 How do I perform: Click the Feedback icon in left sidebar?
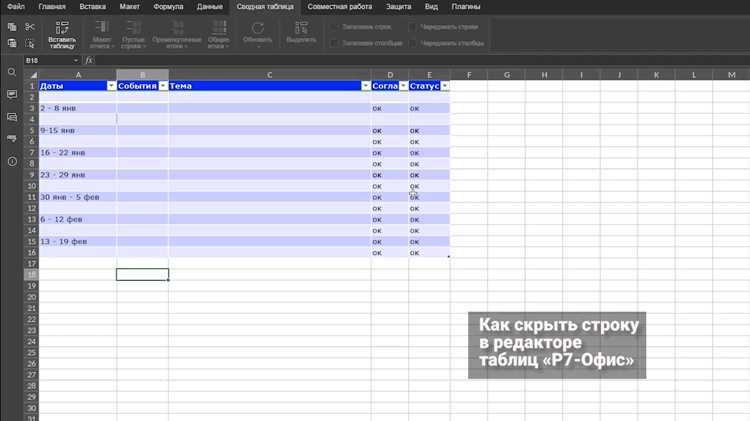[12, 139]
